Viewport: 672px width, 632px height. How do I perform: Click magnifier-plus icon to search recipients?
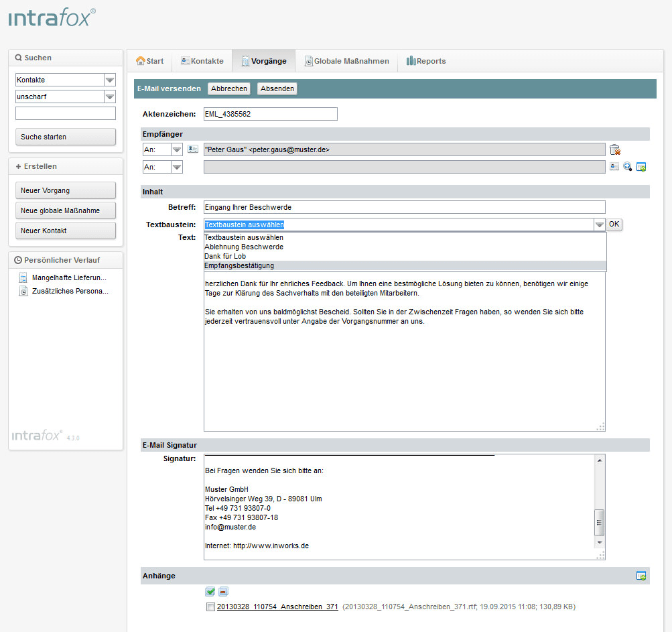(627, 166)
